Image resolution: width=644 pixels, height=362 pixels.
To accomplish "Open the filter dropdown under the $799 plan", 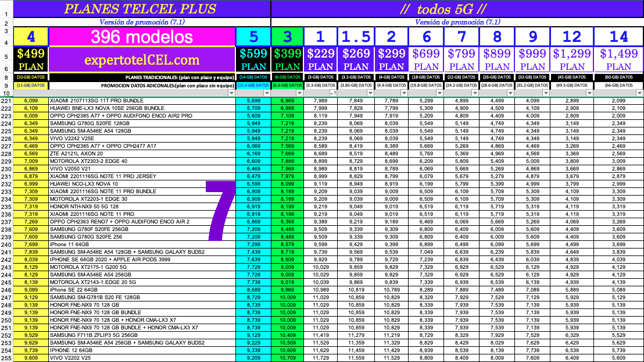I will click(x=475, y=93).
